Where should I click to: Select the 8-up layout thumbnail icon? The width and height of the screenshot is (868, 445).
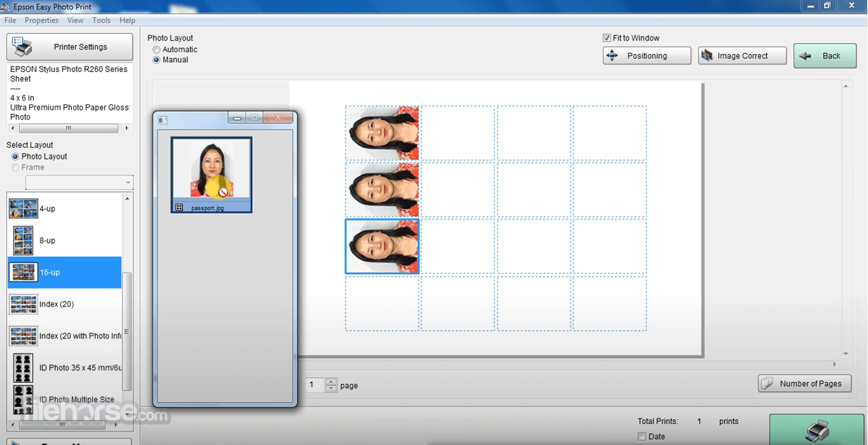click(x=23, y=240)
